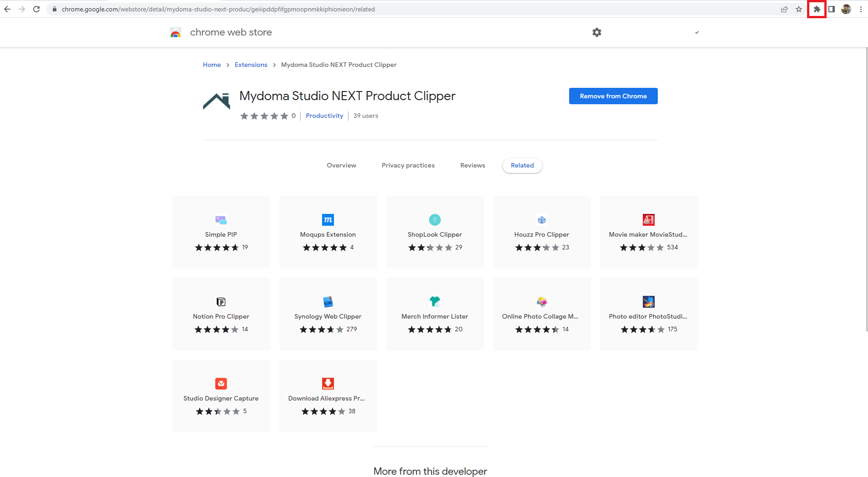
Task: Click the Synology Web Clipper icon
Action: 328,302
